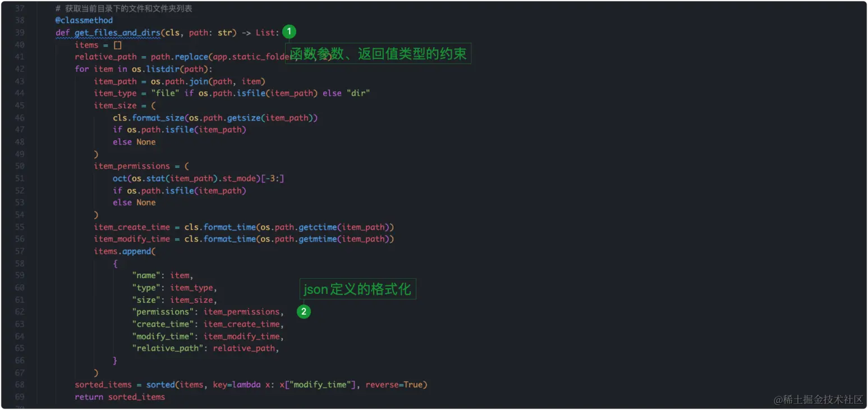This screenshot has height=410, width=868.
Task: Click the 'items = []' assignment
Action: point(98,45)
